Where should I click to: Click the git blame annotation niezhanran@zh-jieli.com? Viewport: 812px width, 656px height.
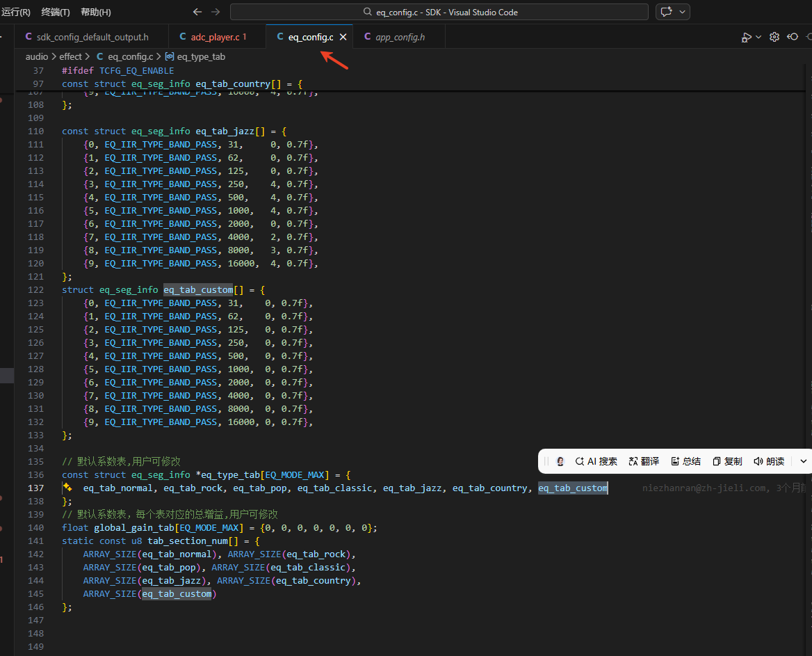click(724, 488)
